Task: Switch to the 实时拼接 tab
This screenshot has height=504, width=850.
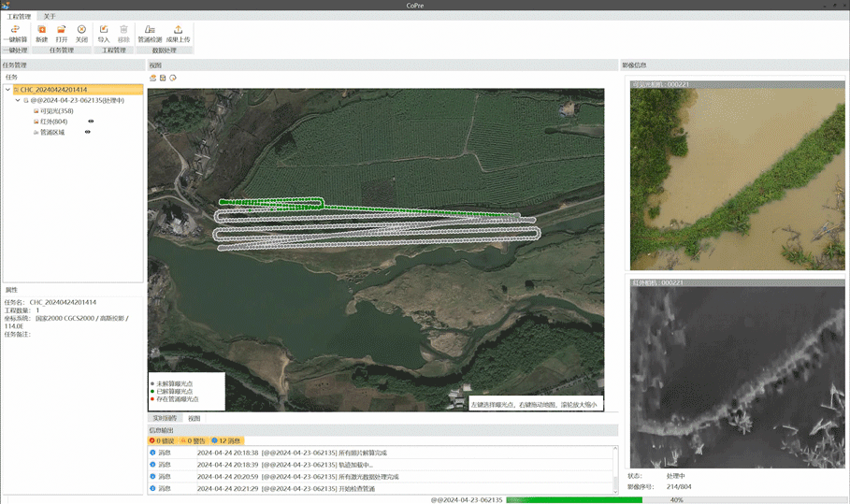Action: [x=166, y=418]
